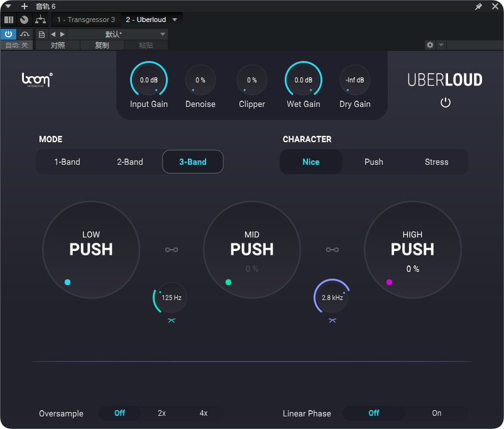Click the crossover icon under the 2.8 kHz knob

[332, 321]
